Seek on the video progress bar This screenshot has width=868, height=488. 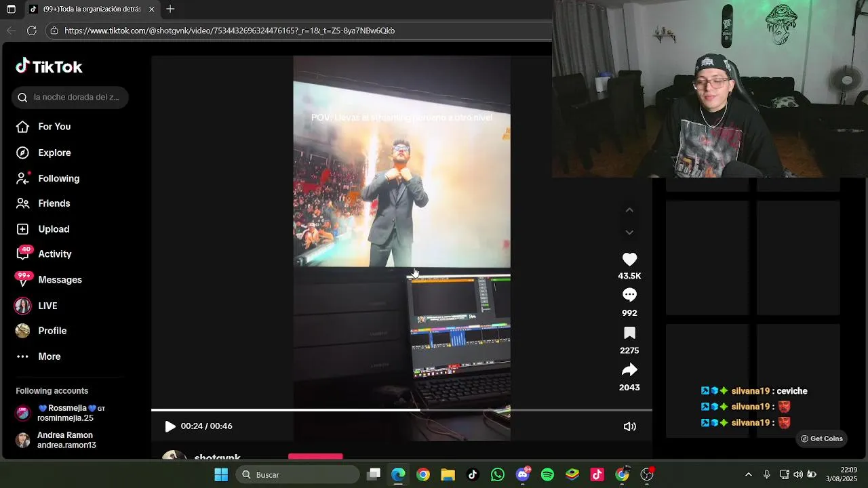401,410
